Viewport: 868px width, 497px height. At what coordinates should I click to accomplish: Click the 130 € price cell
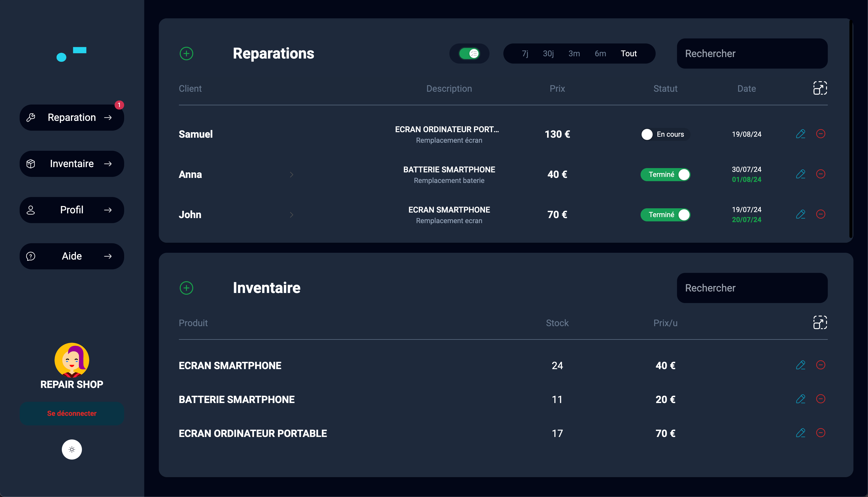pos(557,134)
